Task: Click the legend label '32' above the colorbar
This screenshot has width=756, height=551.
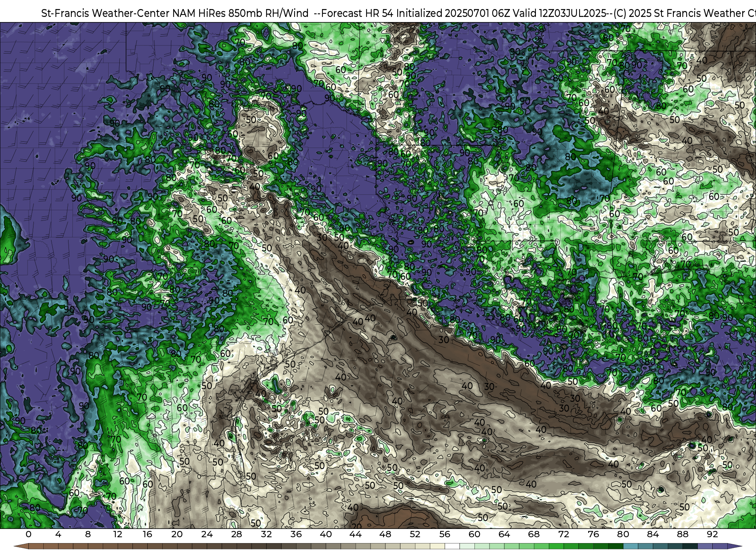Action: (x=267, y=534)
